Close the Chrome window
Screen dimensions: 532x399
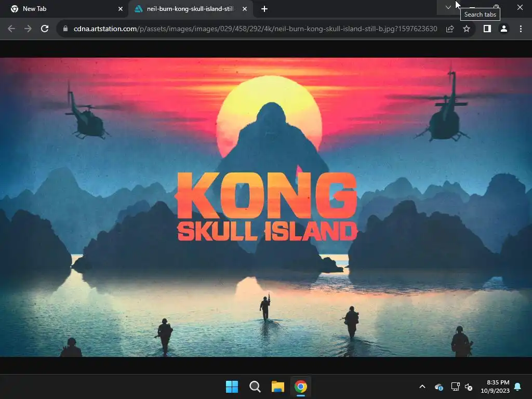520,7
